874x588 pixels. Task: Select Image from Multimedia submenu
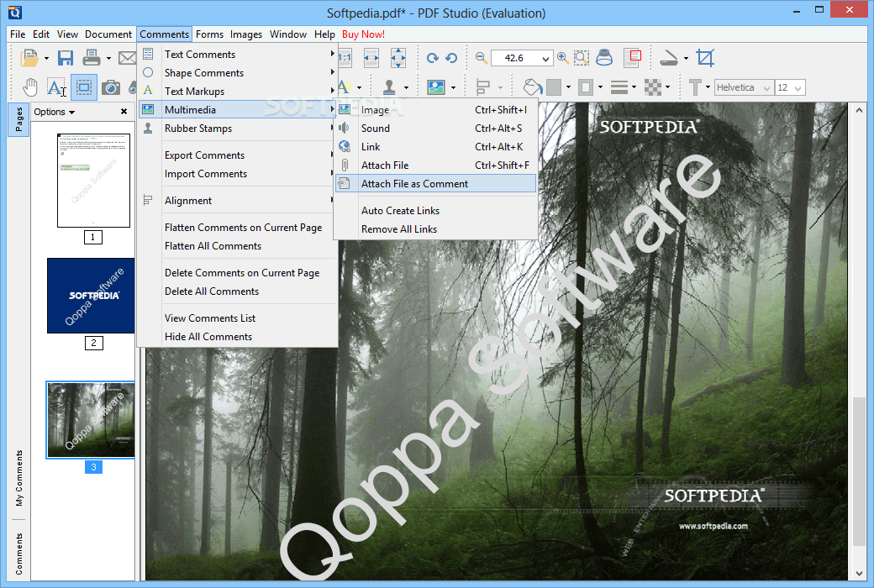coord(435,110)
